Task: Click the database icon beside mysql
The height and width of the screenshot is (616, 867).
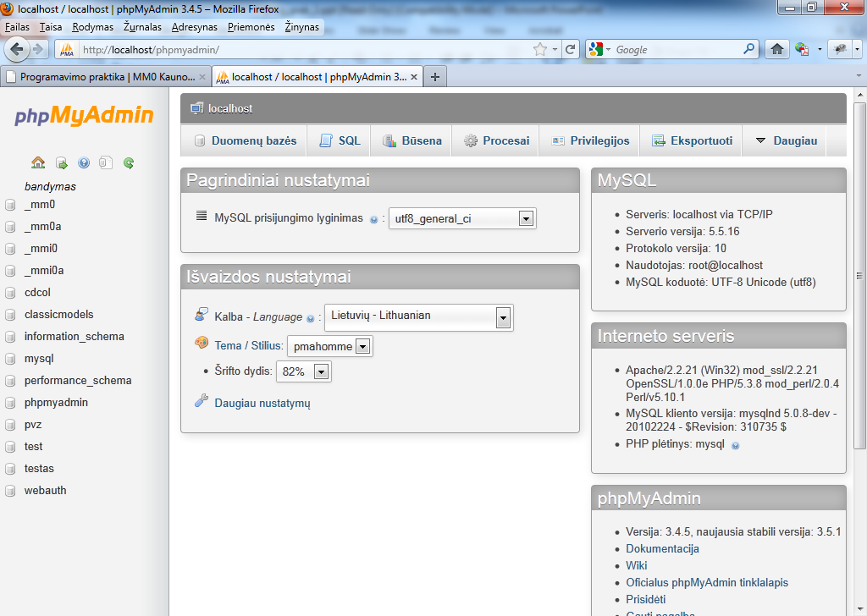Action: coord(10,359)
